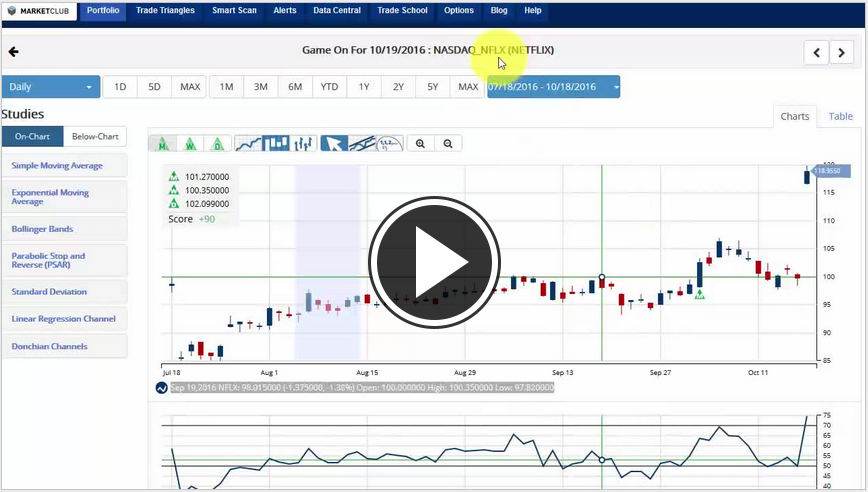Click monthly triangle value 101.270000
The image size is (868, 492).
pos(206,177)
